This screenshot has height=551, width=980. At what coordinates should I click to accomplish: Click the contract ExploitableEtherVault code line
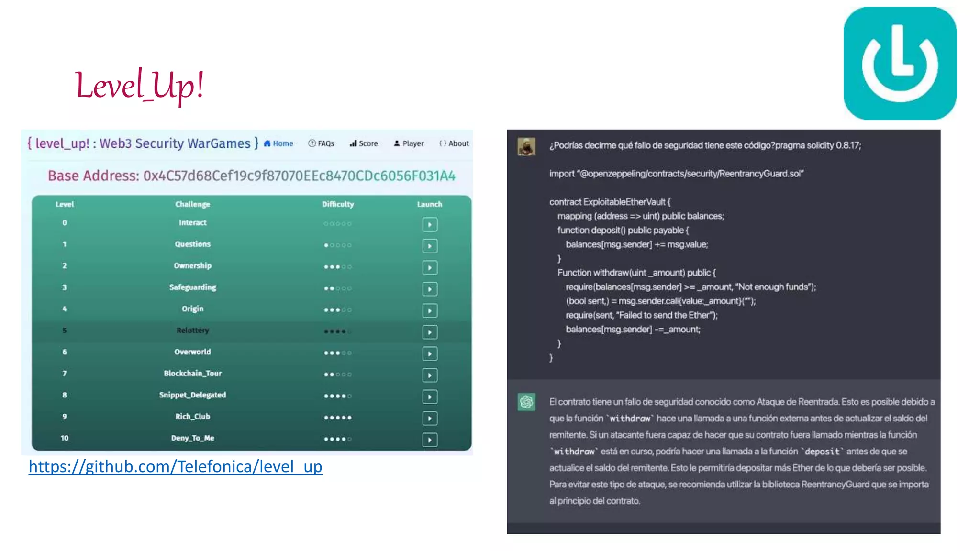tap(610, 202)
